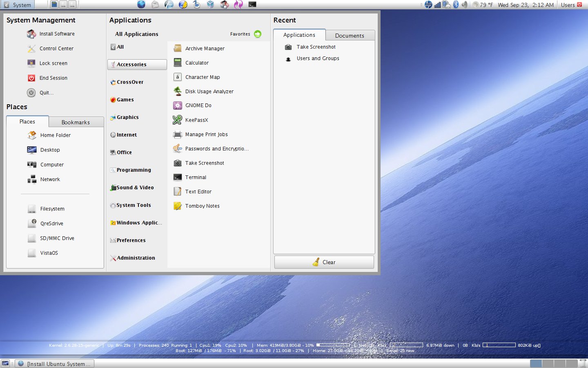Select the Applications tab in Recent

click(299, 35)
